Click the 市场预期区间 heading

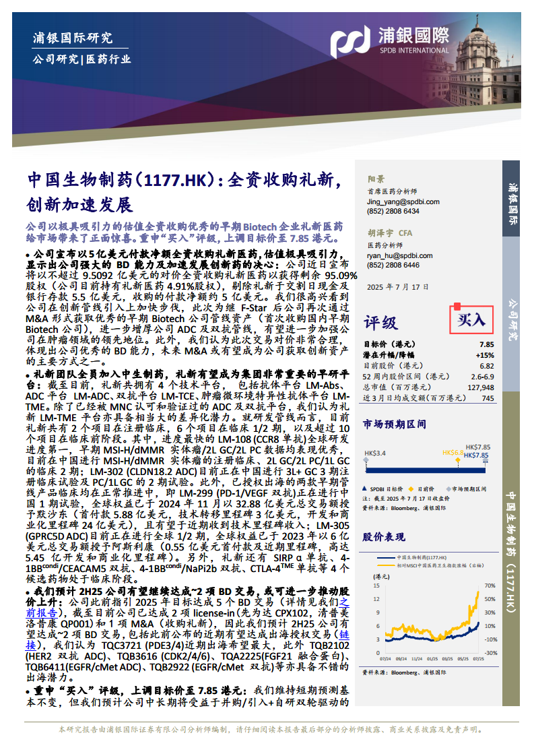point(394,424)
